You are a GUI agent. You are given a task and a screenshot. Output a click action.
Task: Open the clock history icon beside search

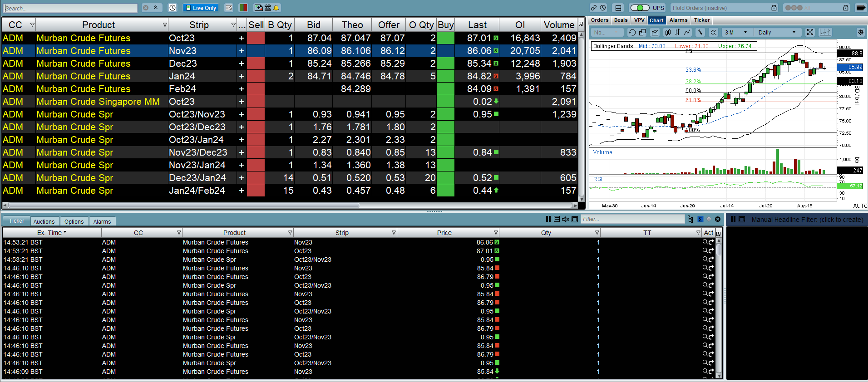click(x=173, y=8)
